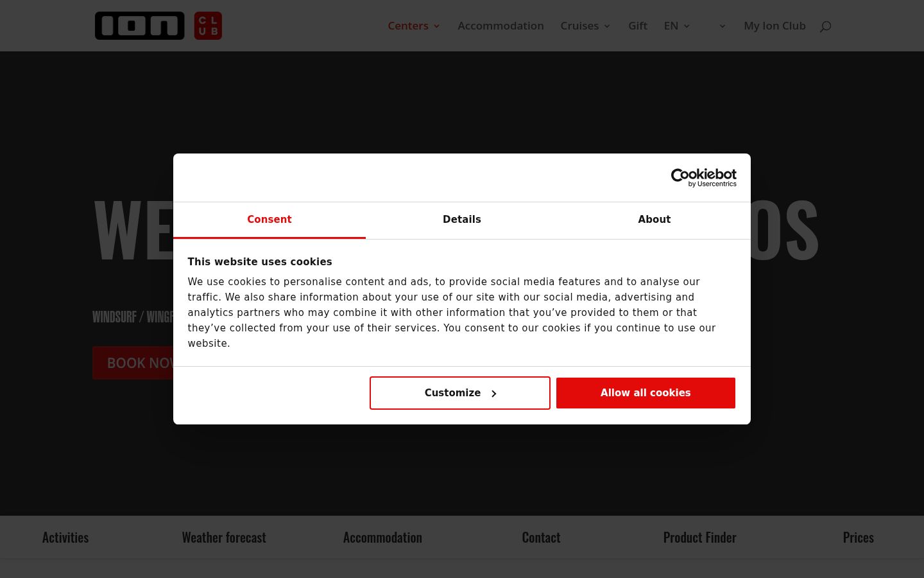Select the Consent tab
Screen dimensions: 924x578
click(269, 220)
